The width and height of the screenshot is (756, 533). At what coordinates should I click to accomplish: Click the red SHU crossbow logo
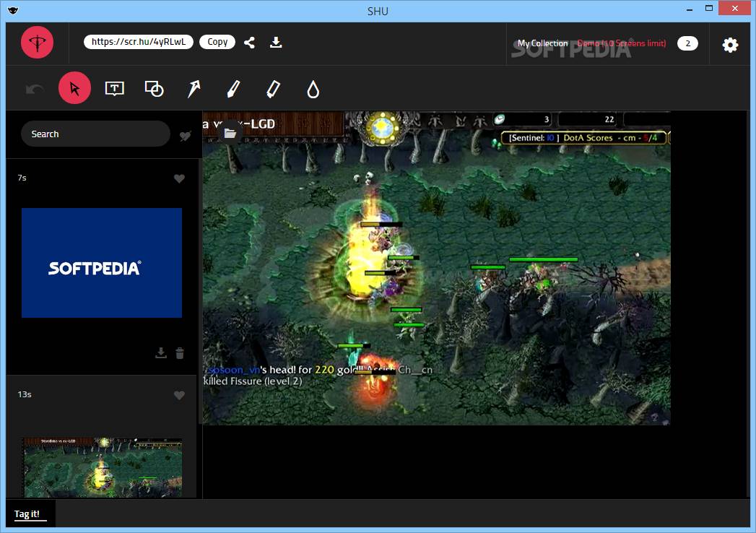37,43
